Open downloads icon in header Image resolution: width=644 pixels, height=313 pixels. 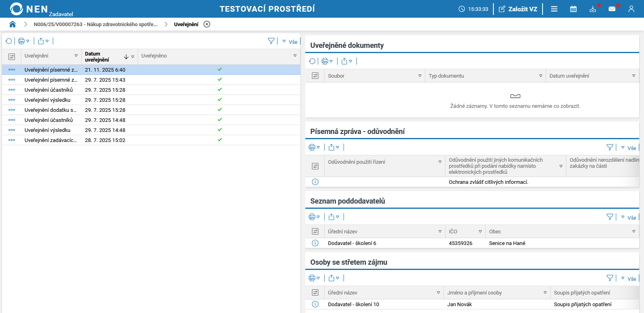pyautogui.click(x=593, y=9)
